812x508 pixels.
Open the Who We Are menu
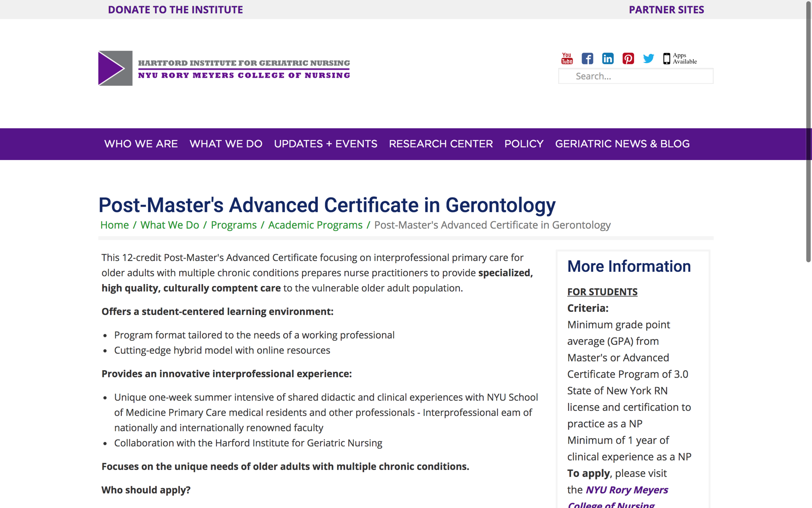coord(141,144)
